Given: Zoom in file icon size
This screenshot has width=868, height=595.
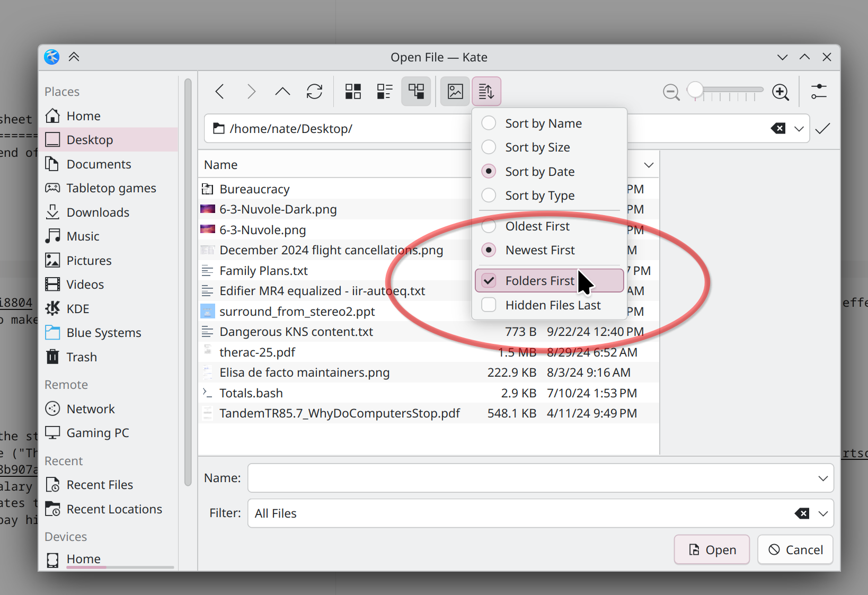Looking at the screenshot, I should pyautogui.click(x=781, y=92).
